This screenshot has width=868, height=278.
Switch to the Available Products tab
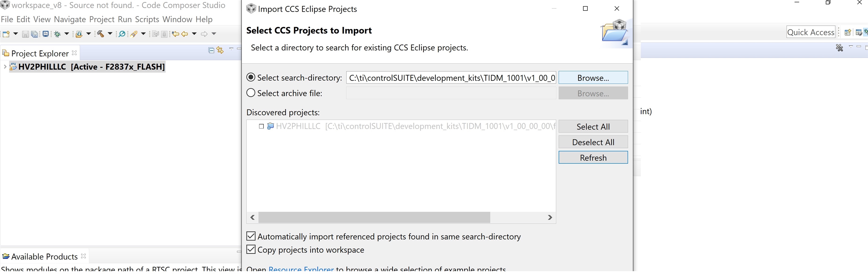[x=44, y=256]
